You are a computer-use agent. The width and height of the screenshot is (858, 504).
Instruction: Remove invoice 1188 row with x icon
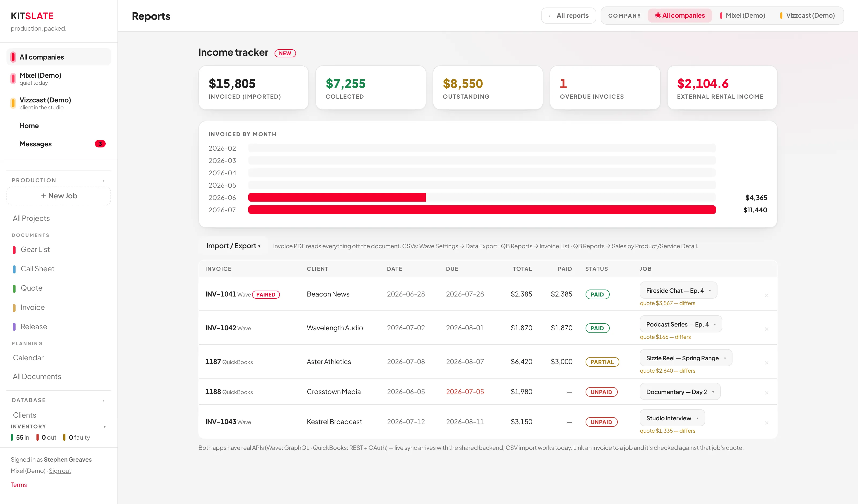point(766,393)
